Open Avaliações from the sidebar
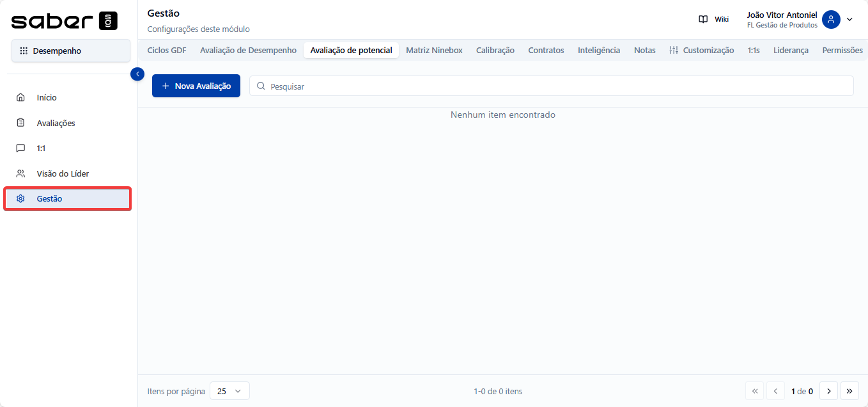This screenshot has height=407, width=868. point(56,123)
